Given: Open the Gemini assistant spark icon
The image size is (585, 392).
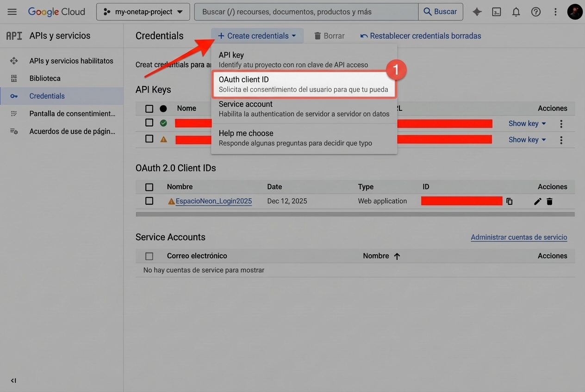Looking at the screenshot, I should 477,12.
